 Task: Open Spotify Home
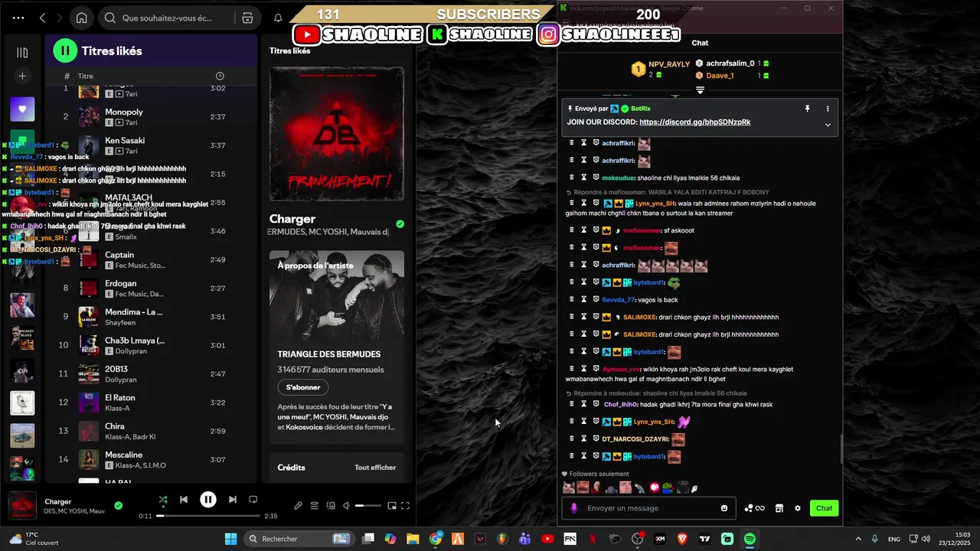[81, 18]
